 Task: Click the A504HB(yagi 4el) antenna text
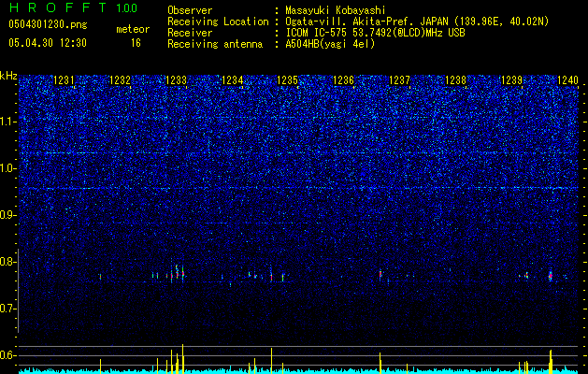click(x=330, y=44)
